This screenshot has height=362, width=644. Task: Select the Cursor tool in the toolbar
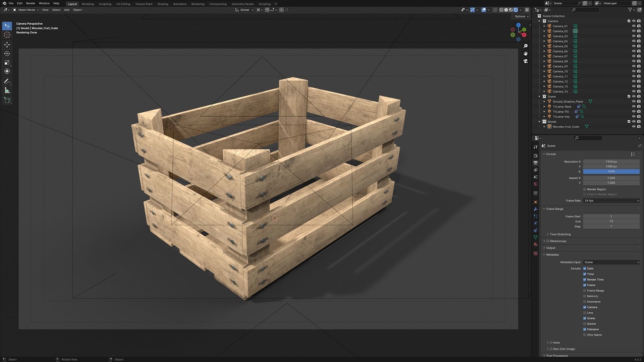click(7, 35)
